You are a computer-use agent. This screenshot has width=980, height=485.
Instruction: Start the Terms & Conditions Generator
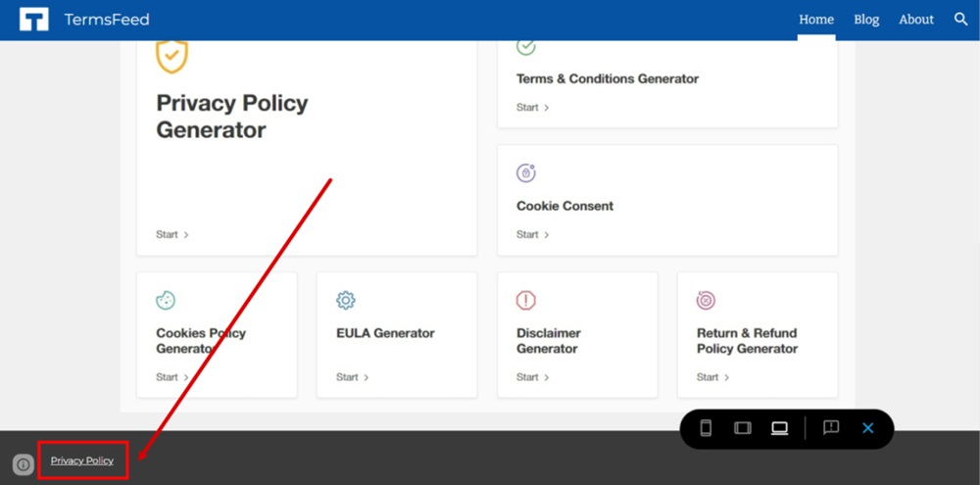click(532, 108)
